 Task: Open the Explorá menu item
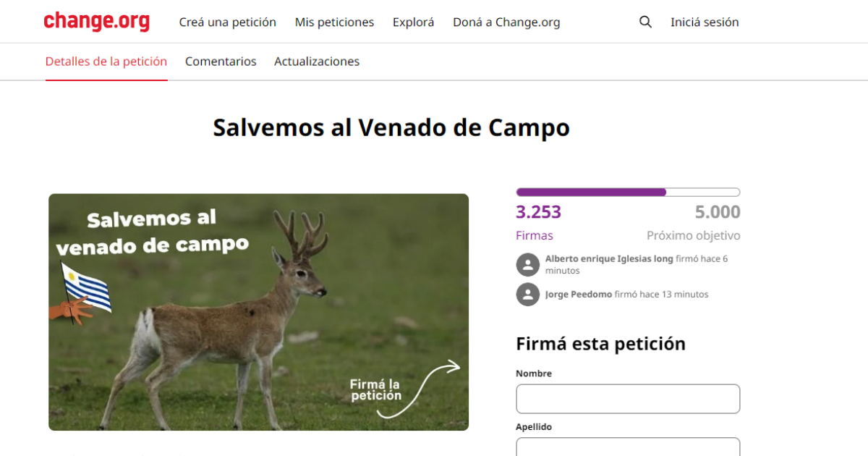[x=414, y=22]
